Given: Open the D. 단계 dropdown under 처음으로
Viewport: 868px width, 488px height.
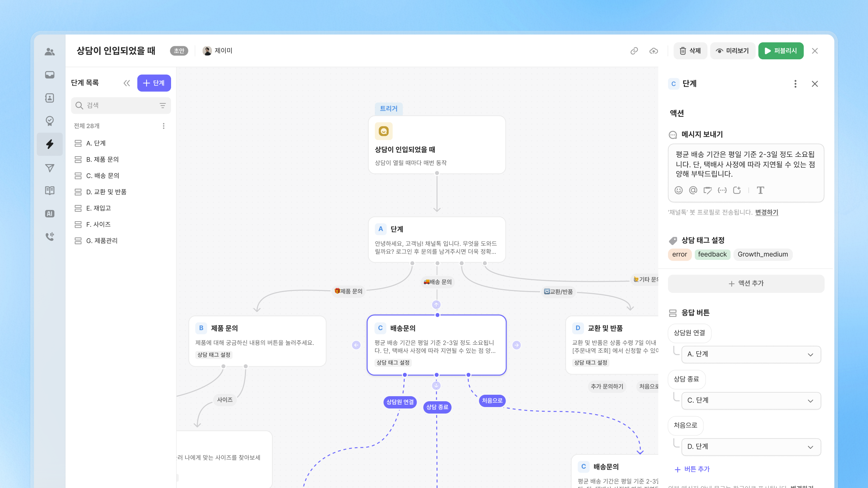Looking at the screenshot, I should point(751,447).
